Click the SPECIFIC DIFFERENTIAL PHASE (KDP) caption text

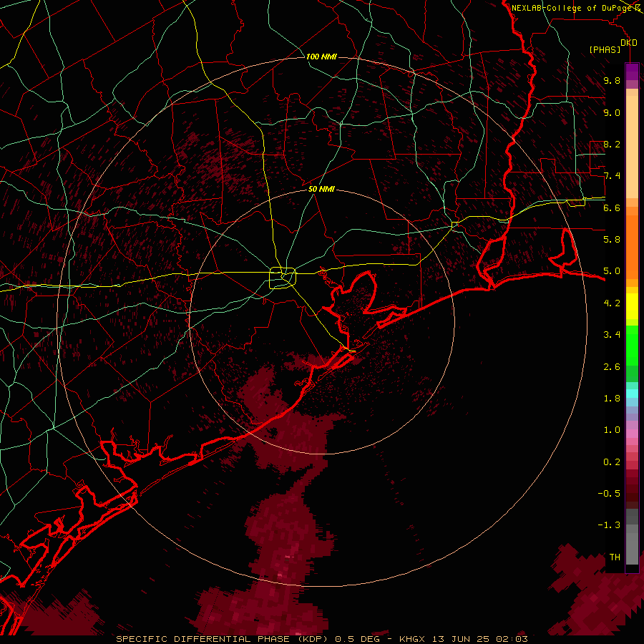point(223,639)
